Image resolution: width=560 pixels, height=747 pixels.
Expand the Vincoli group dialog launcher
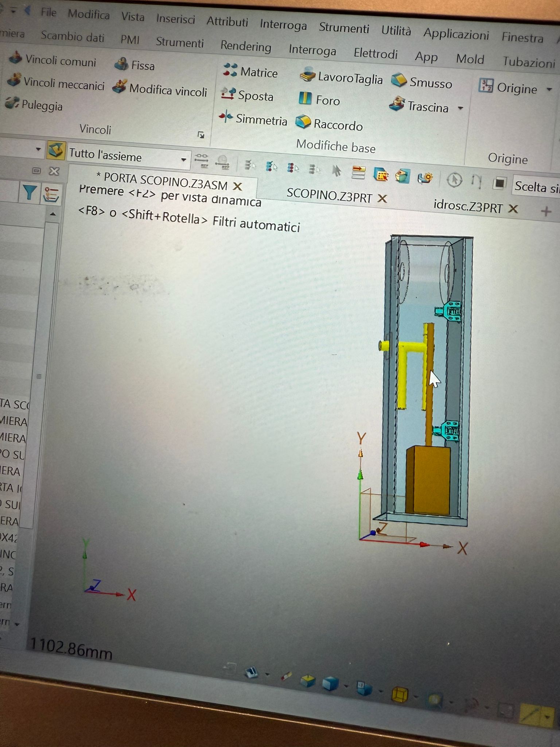coord(201,135)
